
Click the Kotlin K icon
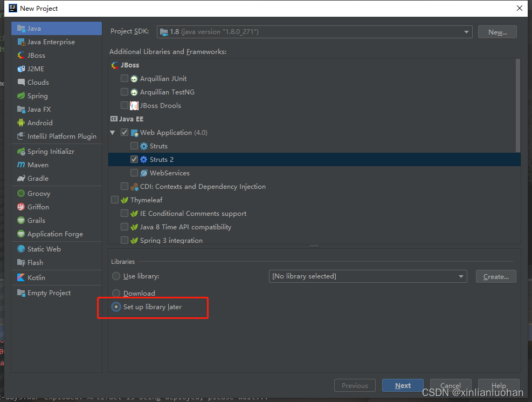(x=21, y=277)
